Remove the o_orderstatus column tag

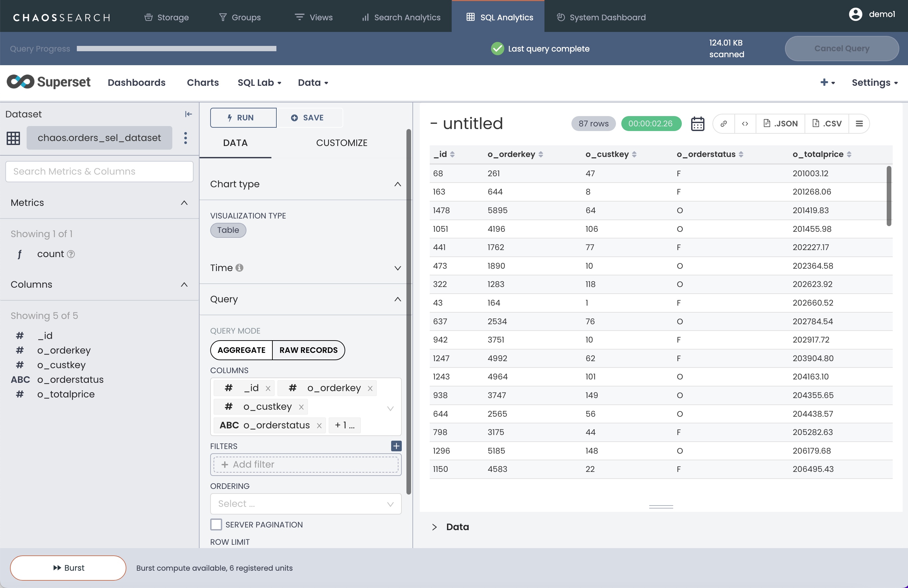tap(319, 425)
